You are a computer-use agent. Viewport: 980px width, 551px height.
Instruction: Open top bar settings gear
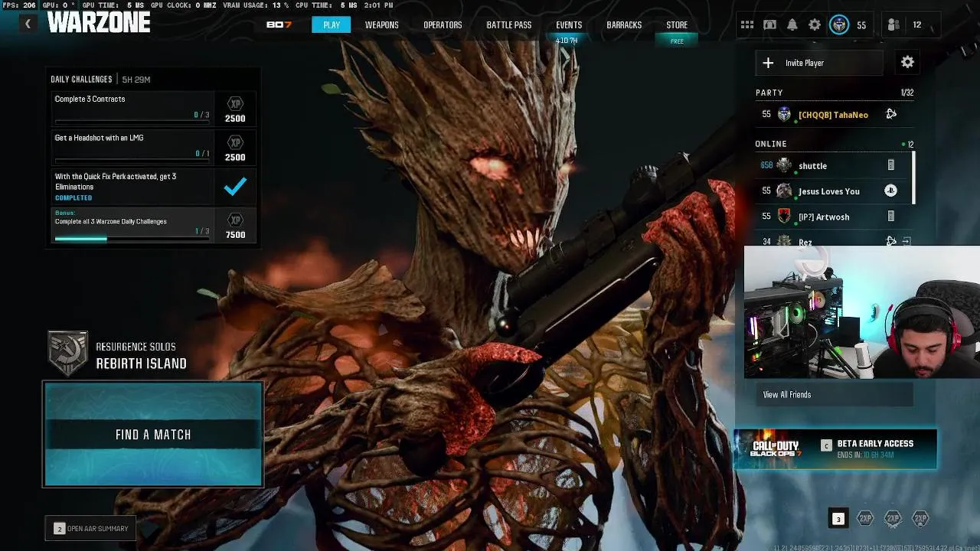coord(815,24)
